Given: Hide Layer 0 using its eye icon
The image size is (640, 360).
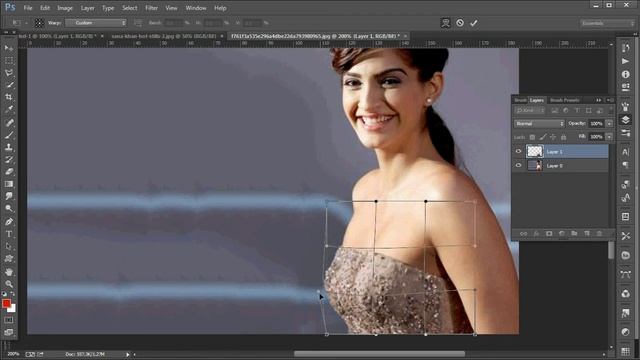Looking at the screenshot, I should tap(518, 165).
